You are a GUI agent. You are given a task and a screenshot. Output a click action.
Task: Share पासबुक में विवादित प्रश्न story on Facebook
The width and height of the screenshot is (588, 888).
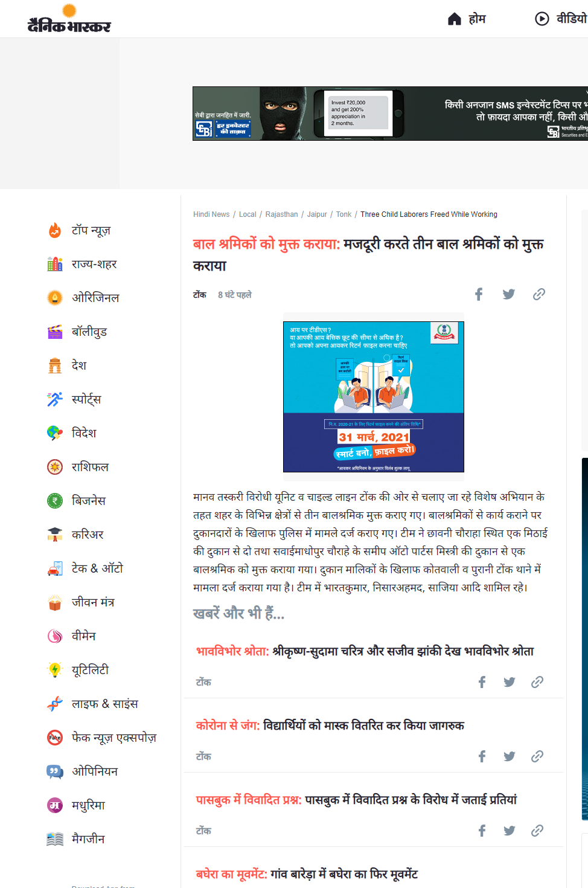click(x=482, y=831)
